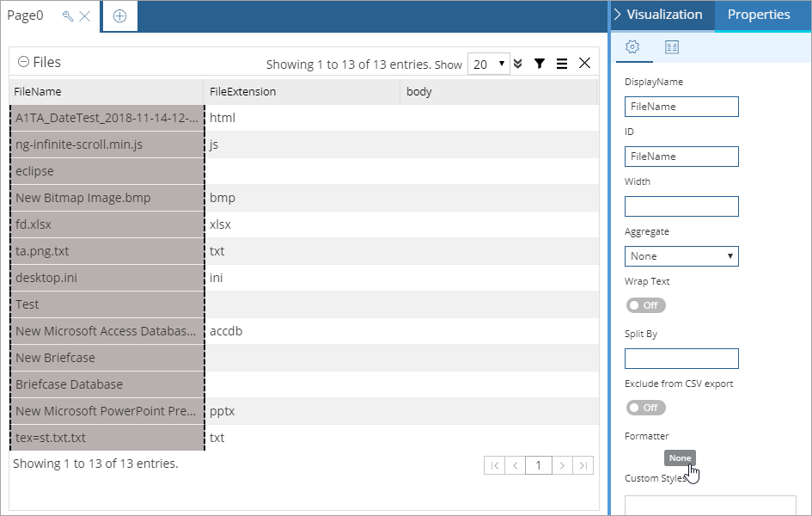This screenshot has width=812, height=516.
Task: Open the entries-per-page dropdown showing 20
Action: pos(488,63)
